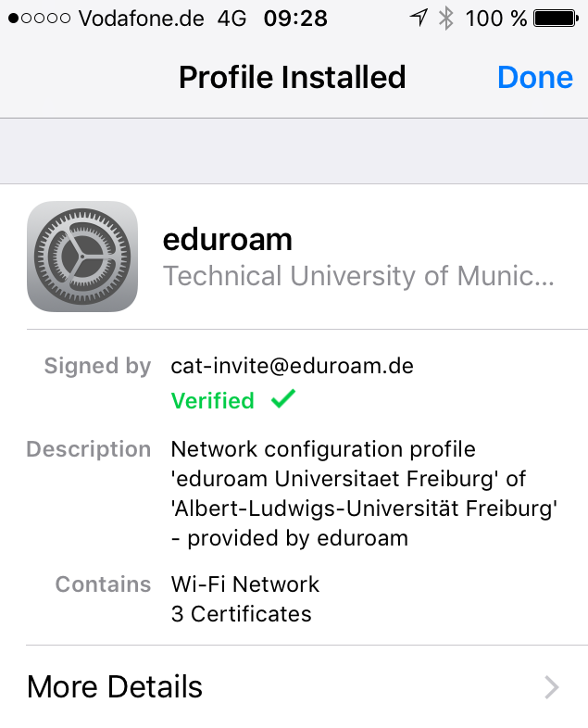Tap the Signed by label
Viewport: 588px width, 728px height.
click(97, 366)
